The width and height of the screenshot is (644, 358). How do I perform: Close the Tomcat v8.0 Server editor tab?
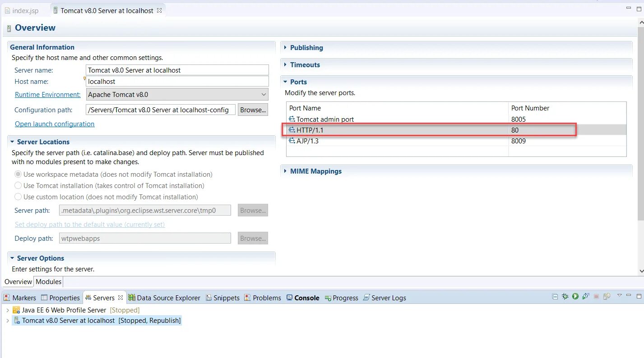(159, 10)
